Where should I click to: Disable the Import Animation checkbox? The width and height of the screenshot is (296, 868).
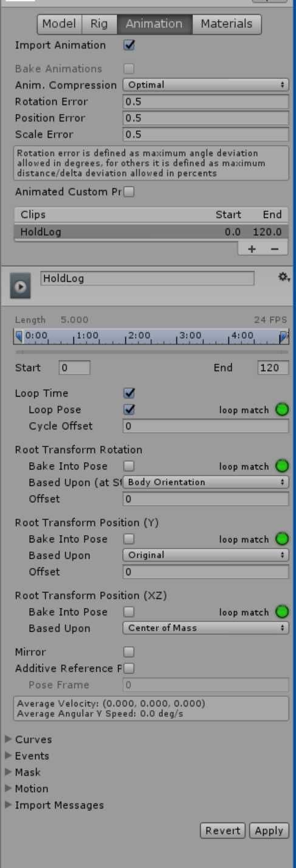(129, 45)
